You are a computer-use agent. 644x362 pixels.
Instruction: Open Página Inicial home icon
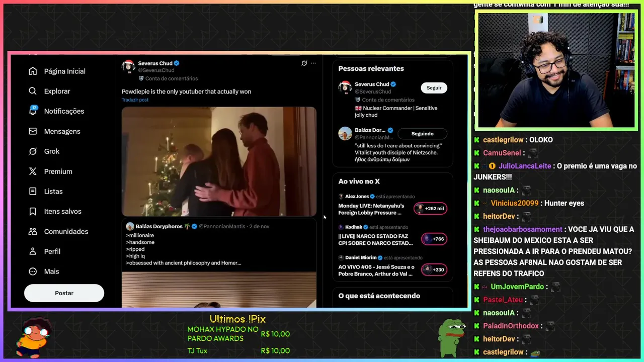[33, 71]
